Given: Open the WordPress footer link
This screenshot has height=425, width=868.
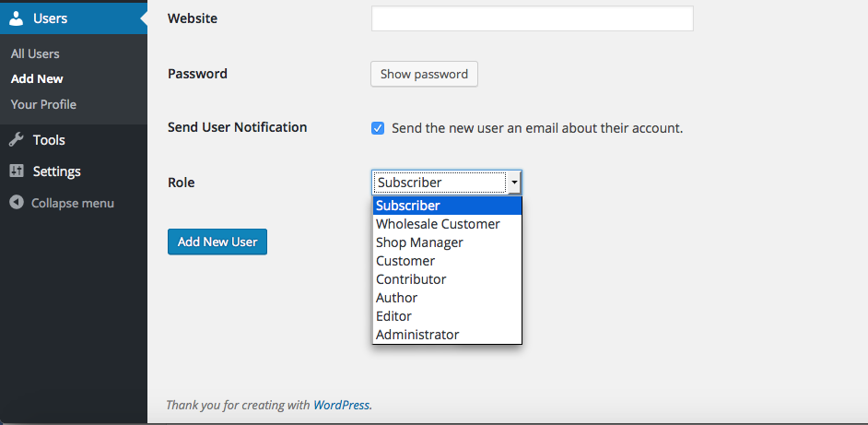Looking at the screenshot, I should [x=342, y=405].
